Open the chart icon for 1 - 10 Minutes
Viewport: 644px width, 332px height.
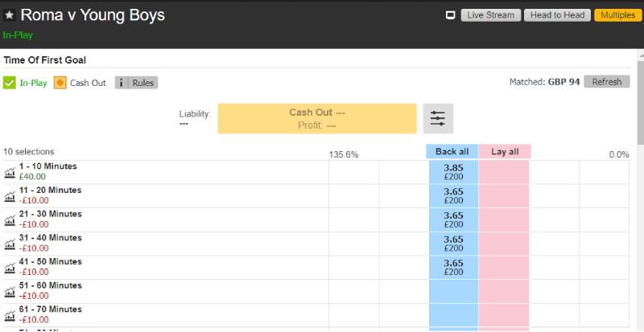point(10,172)
